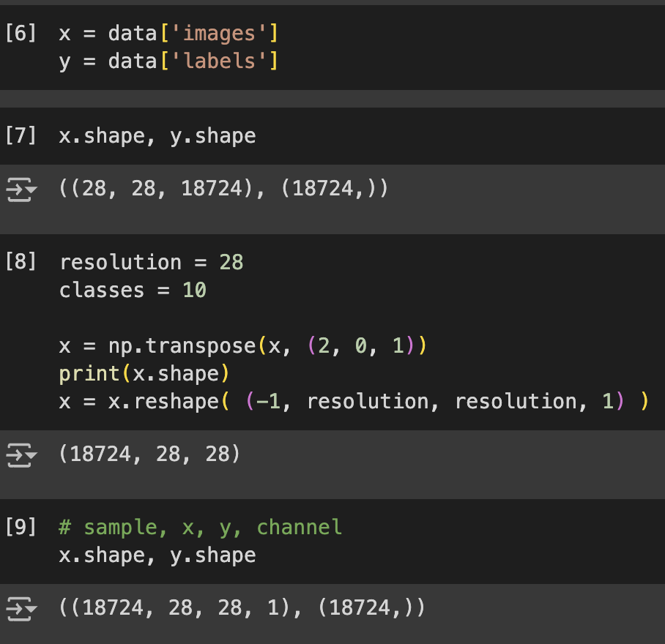Click the line classes = 10

pos(133,291)
